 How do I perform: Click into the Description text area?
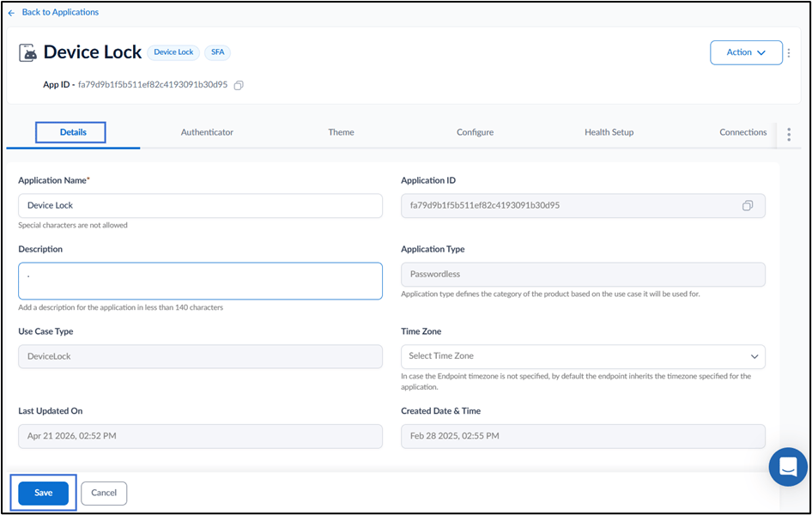tap(200, 281)
